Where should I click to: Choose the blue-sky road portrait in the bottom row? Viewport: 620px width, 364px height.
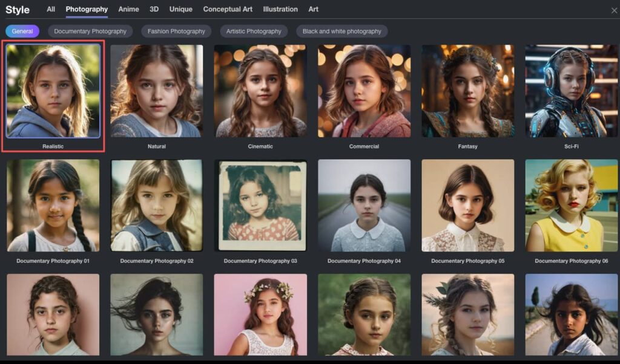click(572, 314)
